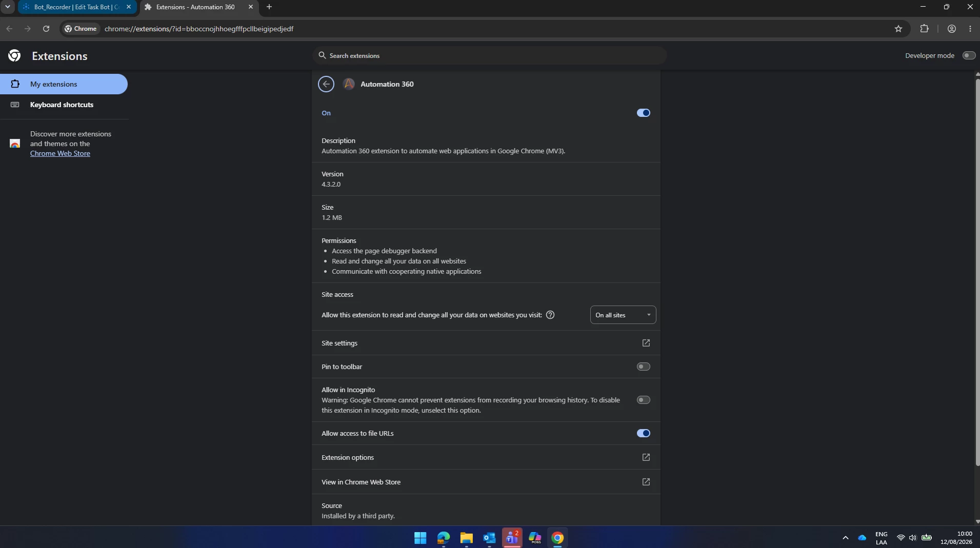Open Microsoft Teams from taskbar

pyautogui.click(x=512, y=538)
